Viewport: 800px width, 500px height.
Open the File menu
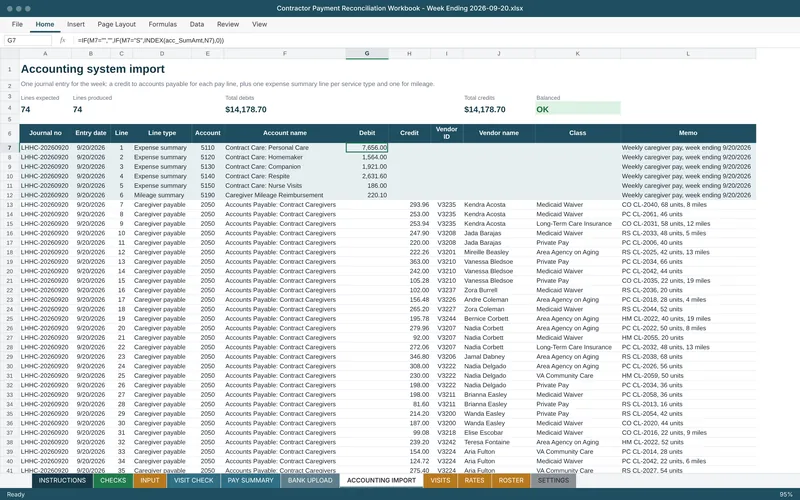[17, 24]
